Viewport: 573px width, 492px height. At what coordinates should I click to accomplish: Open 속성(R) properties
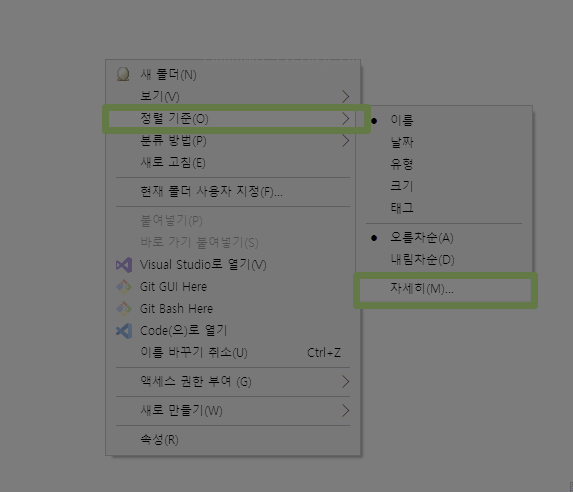pyautogui.click(x=233, y=440)
